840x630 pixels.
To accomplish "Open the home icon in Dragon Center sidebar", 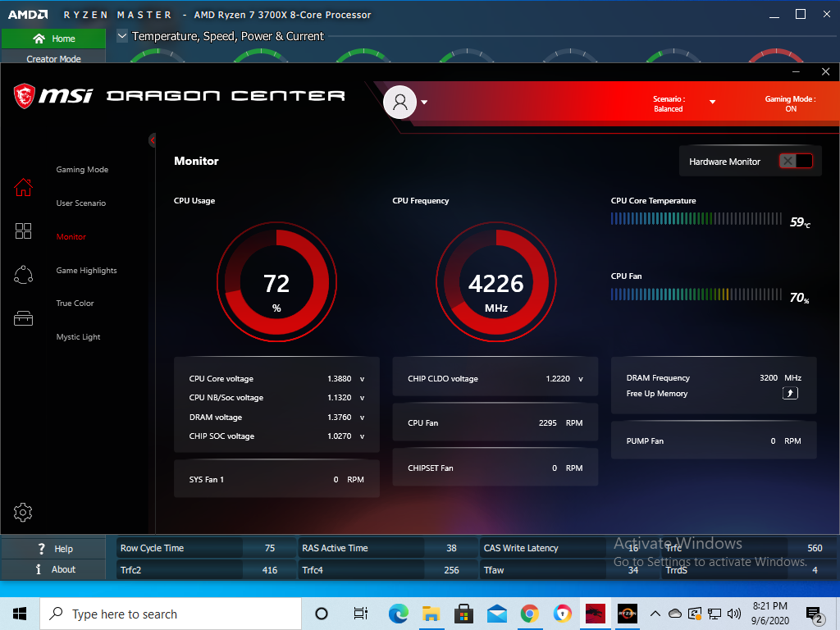I will [23, 187].
